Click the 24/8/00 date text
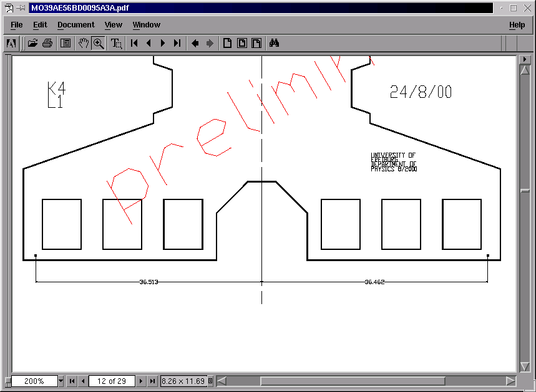 pyautogui.click(x=421, y=92)
